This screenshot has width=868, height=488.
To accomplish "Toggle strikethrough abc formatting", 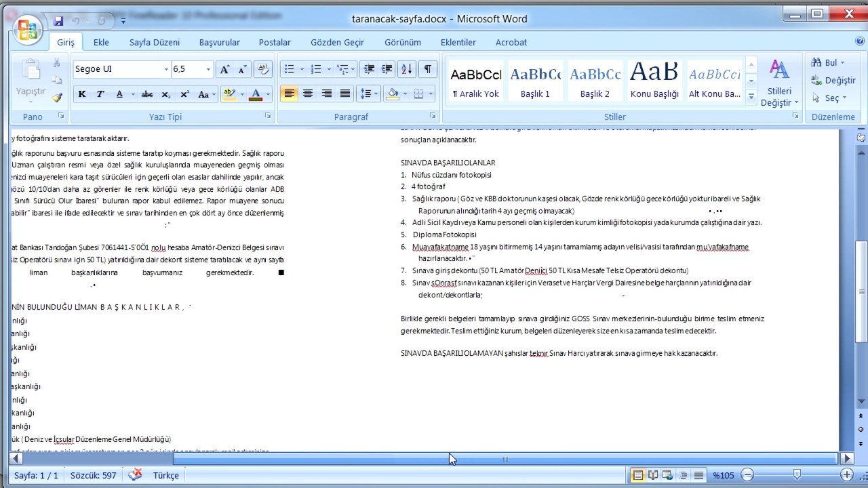I will coord(146,94).
